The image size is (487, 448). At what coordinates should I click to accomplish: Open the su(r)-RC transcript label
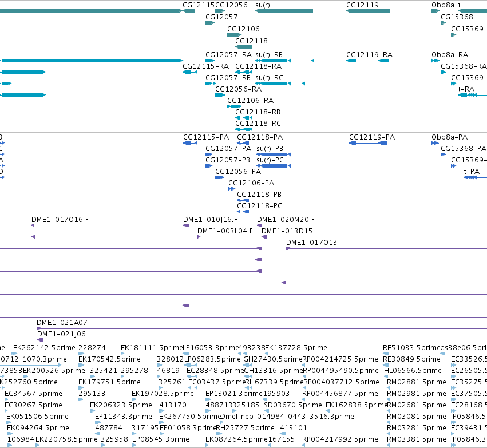(x=269, y=78)
